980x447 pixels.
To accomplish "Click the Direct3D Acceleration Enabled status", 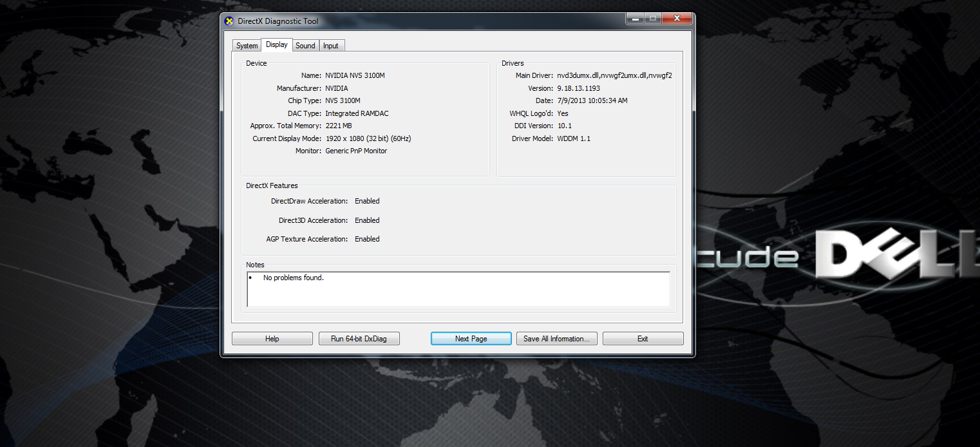I will pos(367,220).
